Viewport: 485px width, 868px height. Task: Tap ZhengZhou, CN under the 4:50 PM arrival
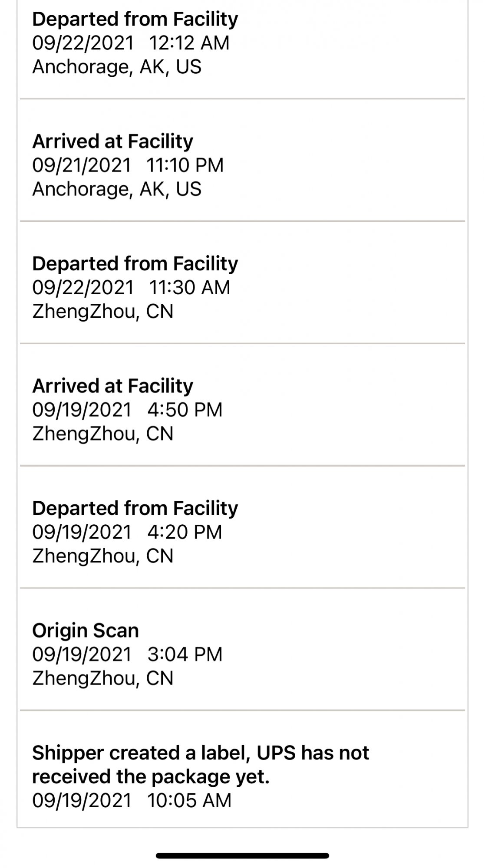pyautogui.click(x=103, y=434)
